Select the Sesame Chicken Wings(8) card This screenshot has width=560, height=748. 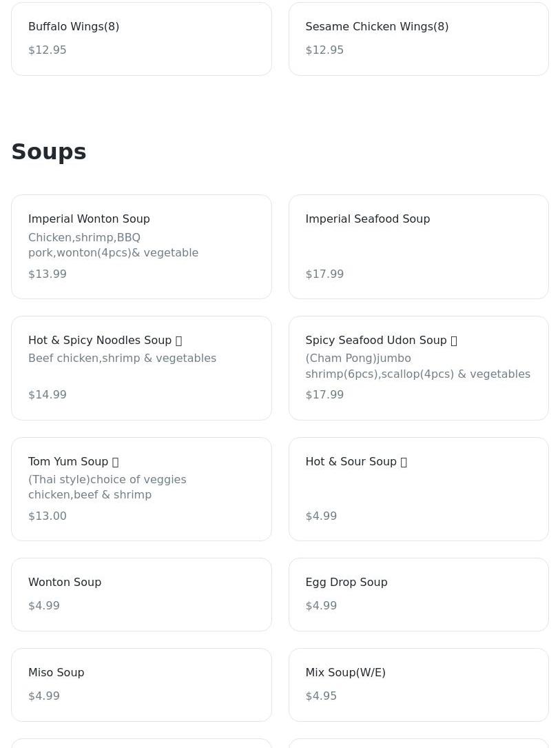coord(418,39)
